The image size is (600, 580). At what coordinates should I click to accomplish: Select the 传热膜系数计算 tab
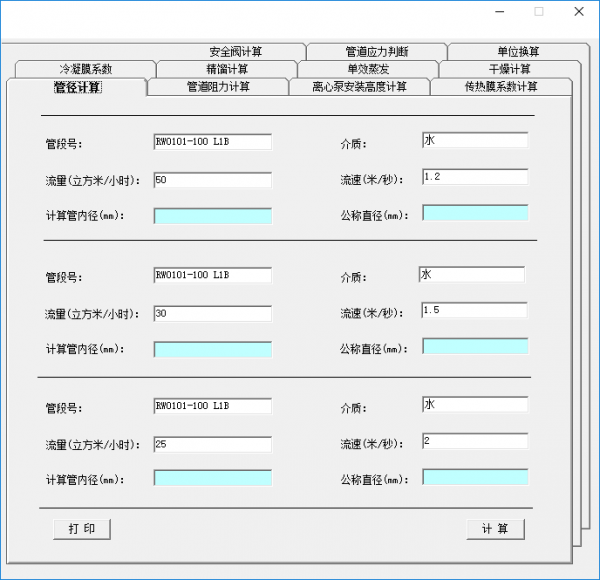(501, 87)
